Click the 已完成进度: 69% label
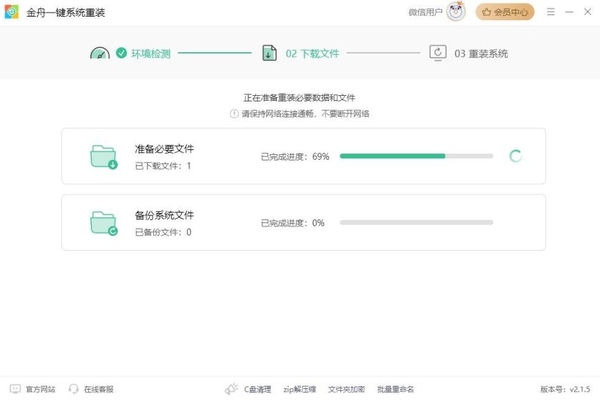Viewport: 600px width, 400px height. coord(295,157)
